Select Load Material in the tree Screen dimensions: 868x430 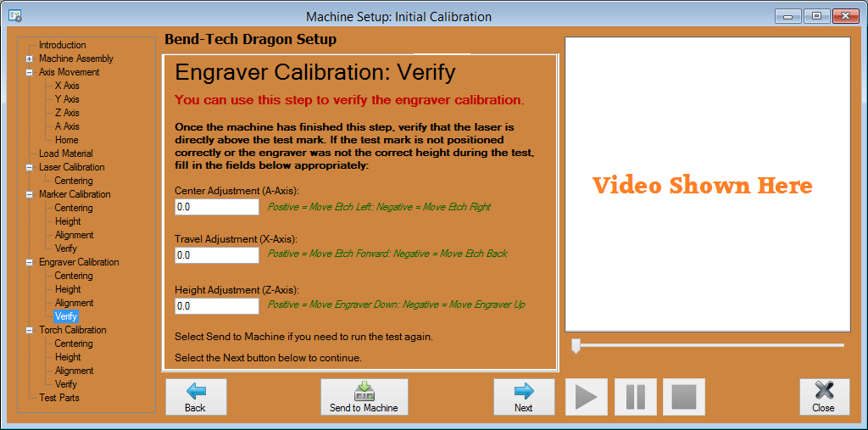pyautogui.click(x=66, y=154)
